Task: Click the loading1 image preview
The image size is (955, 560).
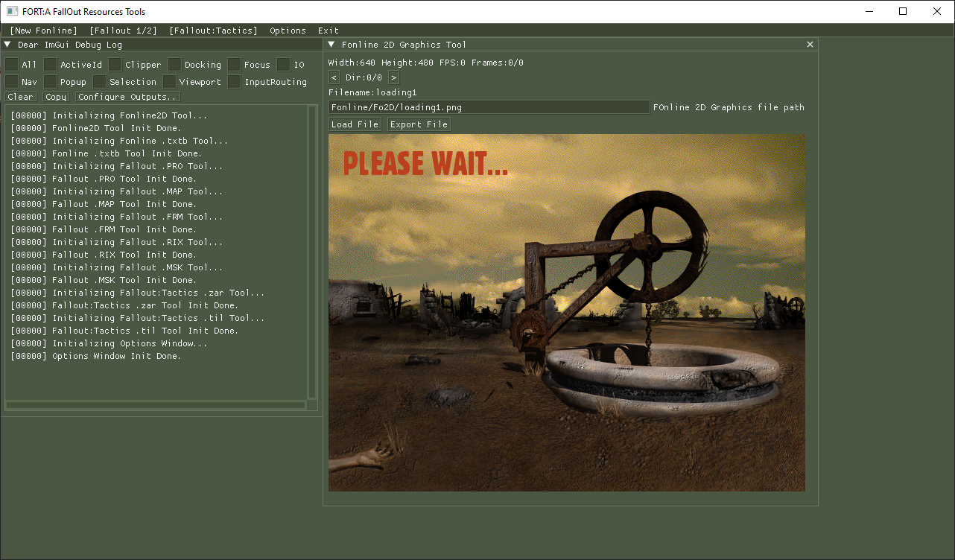Action: click(x=567, y=313)
